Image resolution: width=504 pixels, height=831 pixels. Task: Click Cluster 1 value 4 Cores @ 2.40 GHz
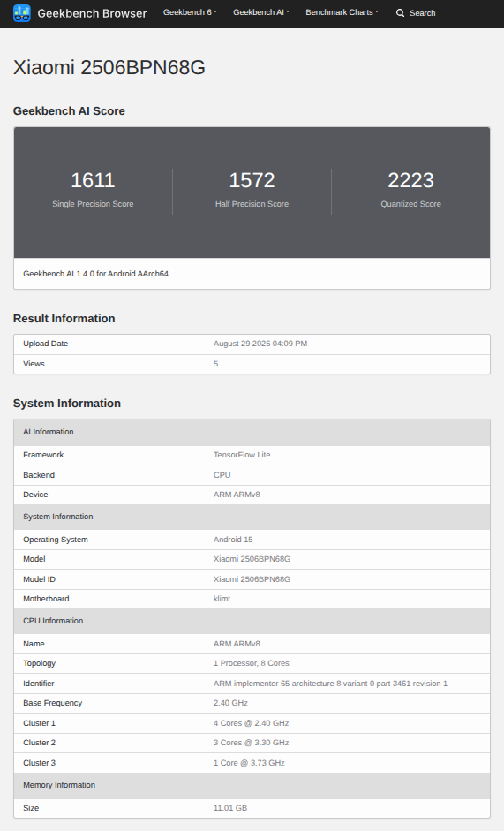click(251, 723)
